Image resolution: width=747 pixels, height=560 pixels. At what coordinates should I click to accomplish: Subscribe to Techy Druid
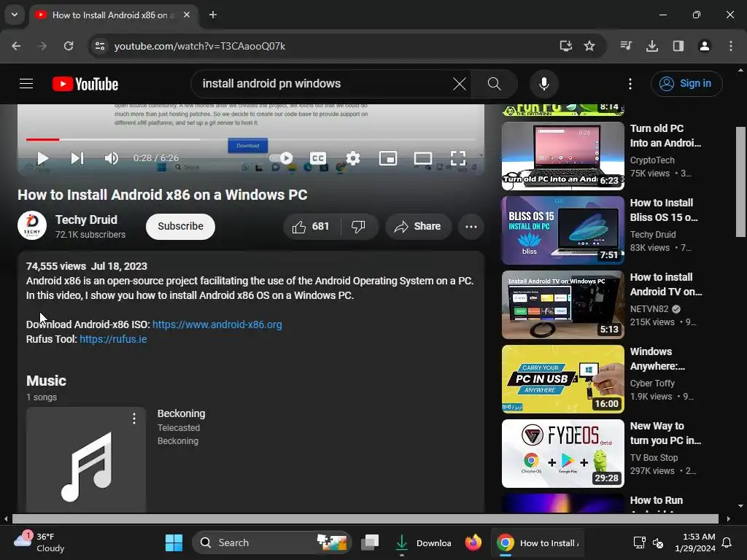pos(181,226)
